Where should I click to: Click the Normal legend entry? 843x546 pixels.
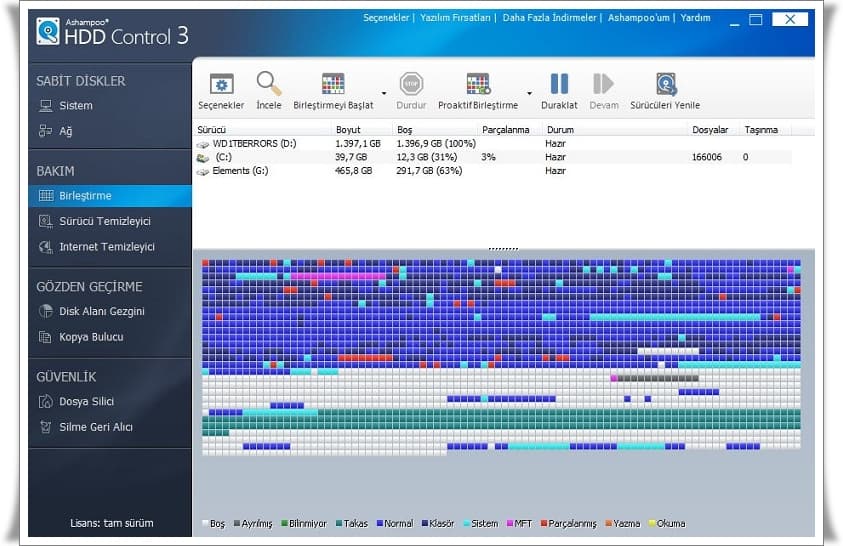click(395, 523)
